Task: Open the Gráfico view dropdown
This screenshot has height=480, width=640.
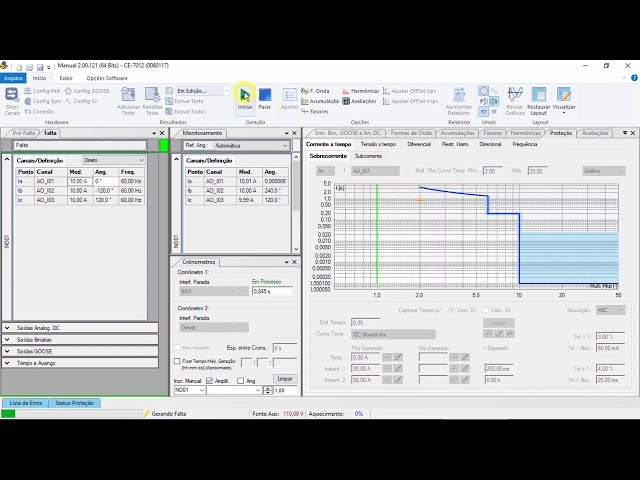Action: point(604,171)
